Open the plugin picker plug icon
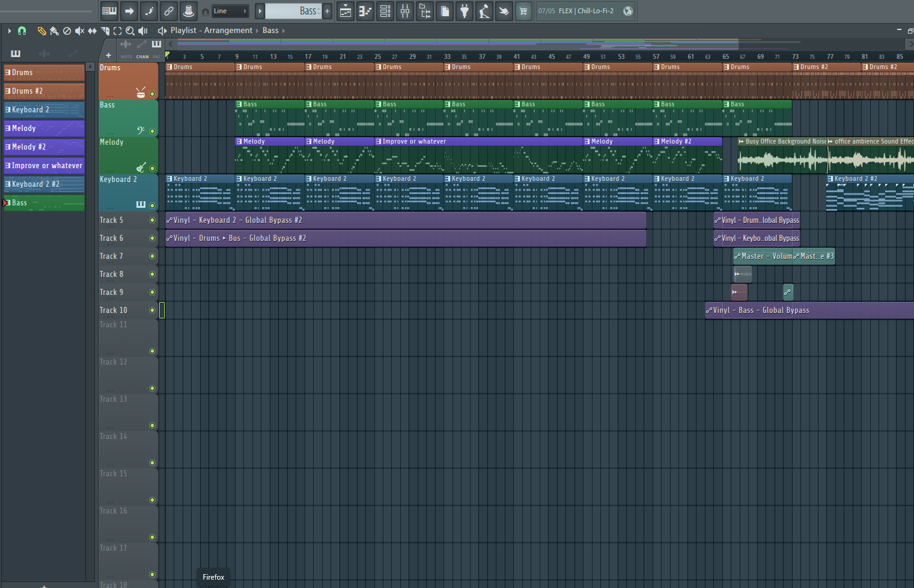The width and height of the screenshot is (914, 588). pos(465,11)
